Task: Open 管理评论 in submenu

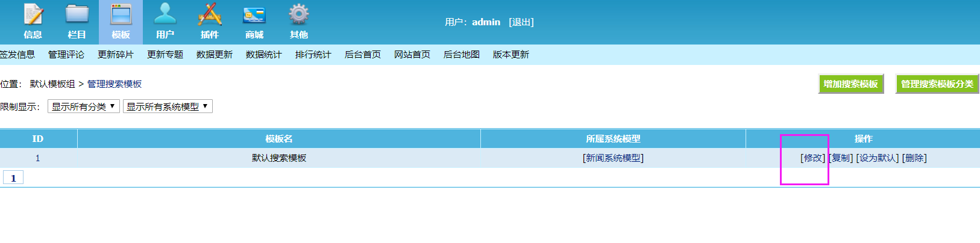Action: point(66,55)
